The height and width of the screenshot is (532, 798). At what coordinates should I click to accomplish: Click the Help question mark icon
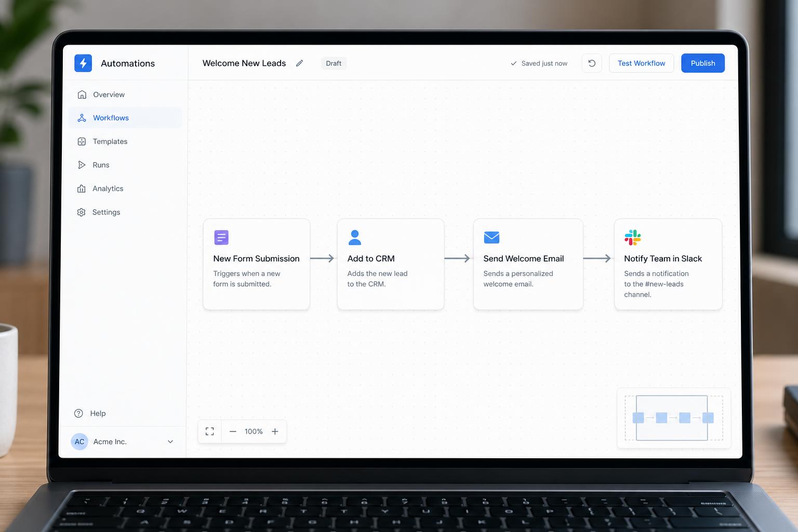[78, 414]
